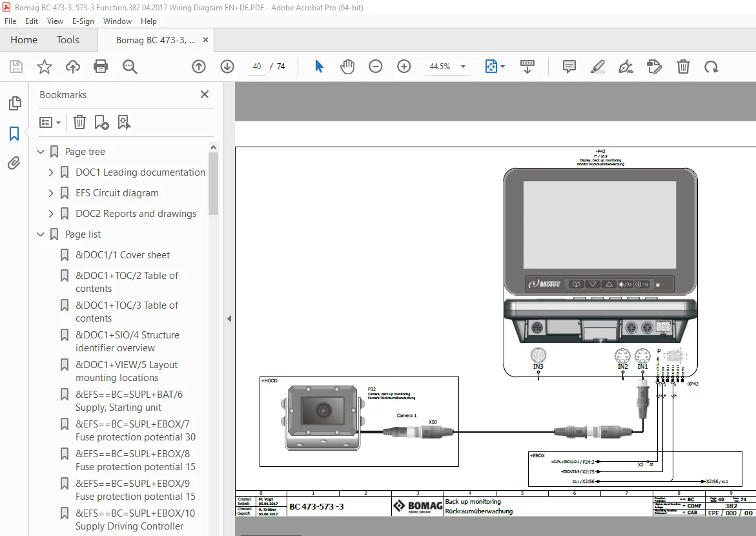Expand DOC2 Reports and drawings bookmark
Viewport: 756px width, 536px height.
coord(51,214)
